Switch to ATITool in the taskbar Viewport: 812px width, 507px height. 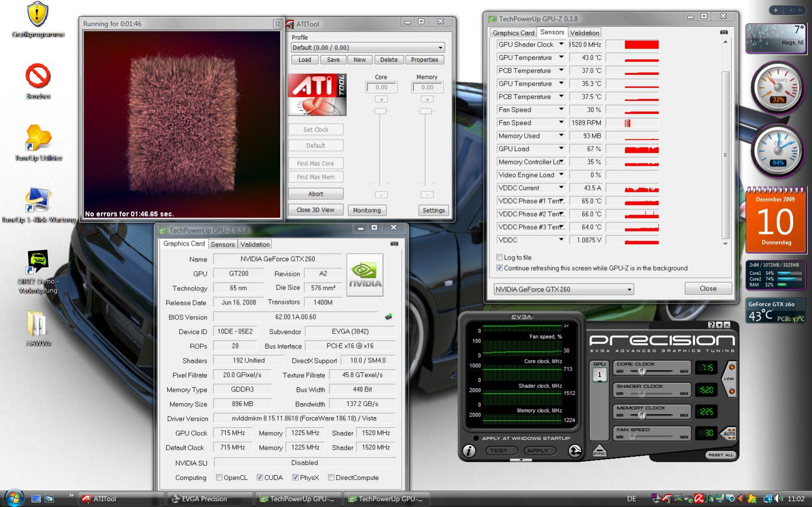121,499
